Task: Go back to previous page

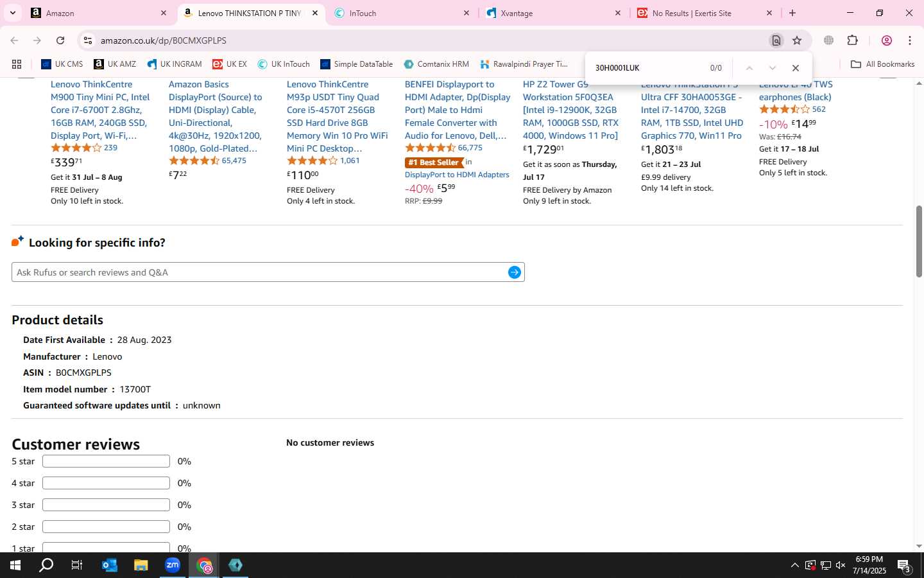Action: coord(14,40)
